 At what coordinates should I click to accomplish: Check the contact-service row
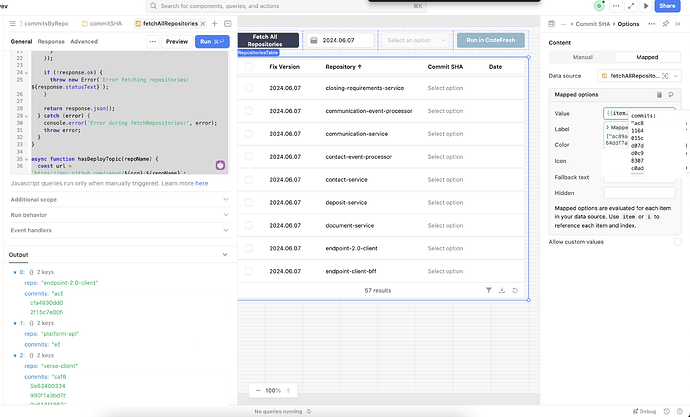point(249,179)
